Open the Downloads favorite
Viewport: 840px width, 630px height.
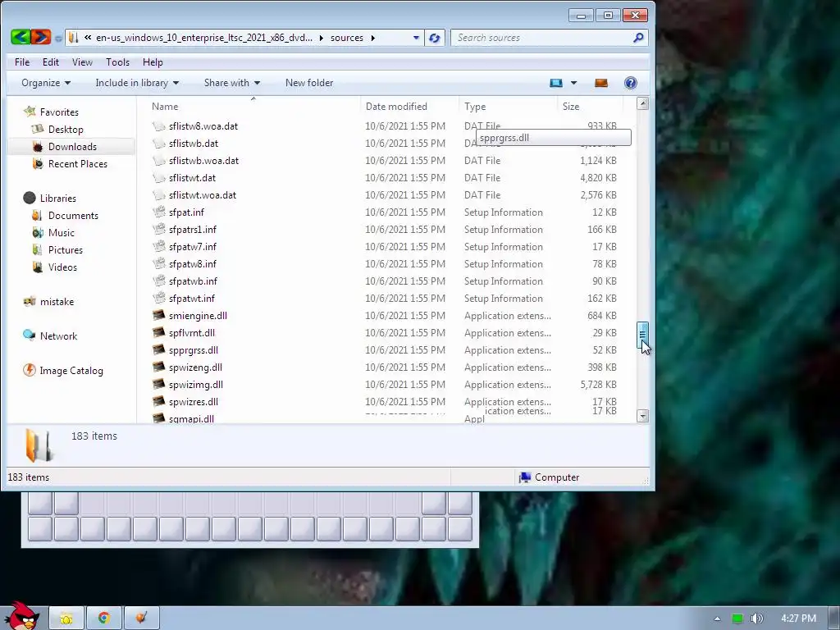(x=72, y=146)
